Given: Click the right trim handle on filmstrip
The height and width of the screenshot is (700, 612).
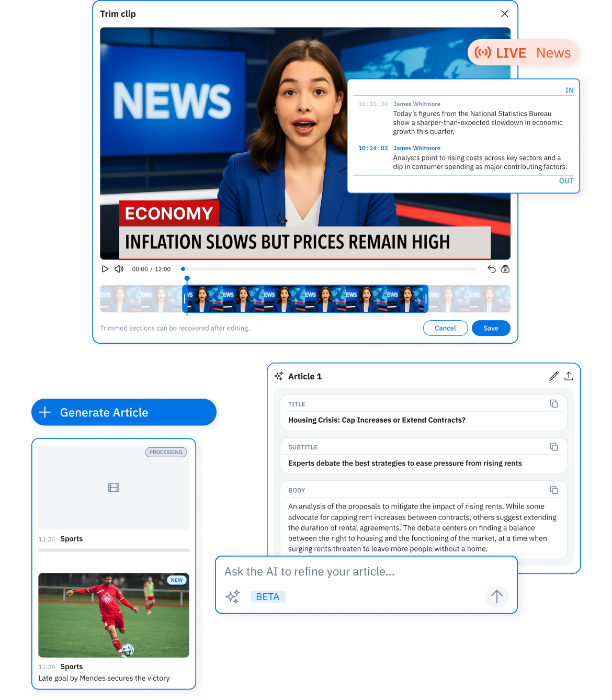Looking at the screenshot, I should click(x=426, y=299).
